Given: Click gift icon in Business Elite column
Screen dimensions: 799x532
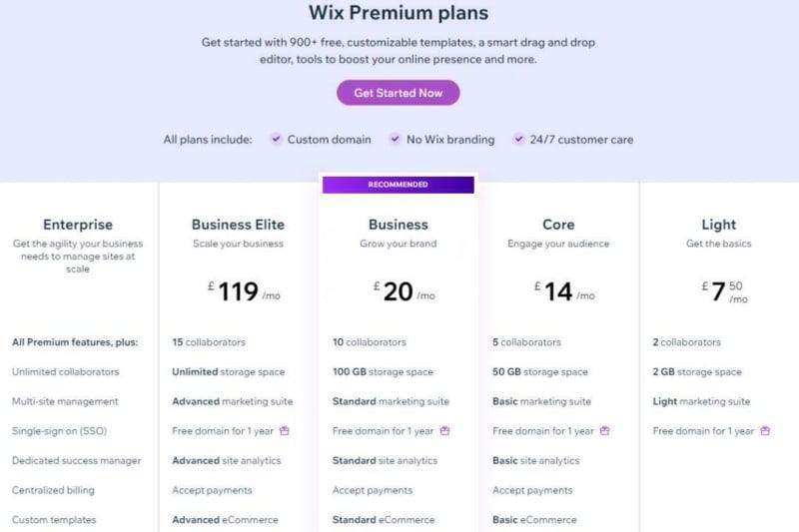Looking at the screenshot, I should point(285,431).
